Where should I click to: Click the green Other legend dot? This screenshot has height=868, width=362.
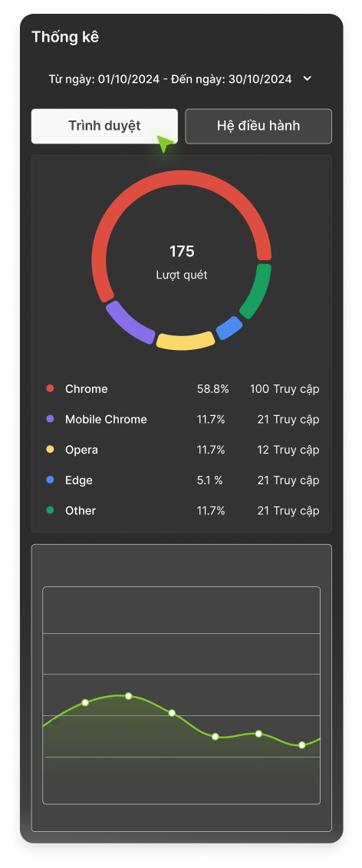point(51,510)
